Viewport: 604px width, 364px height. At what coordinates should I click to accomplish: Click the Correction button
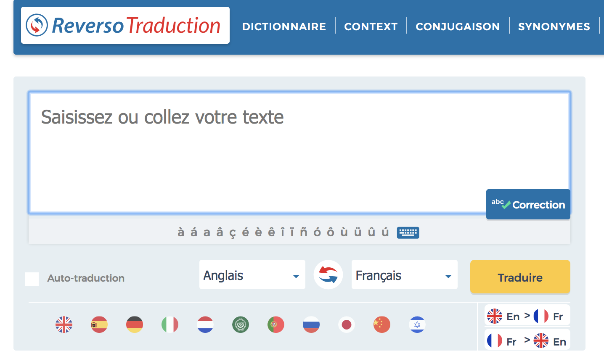528,205
